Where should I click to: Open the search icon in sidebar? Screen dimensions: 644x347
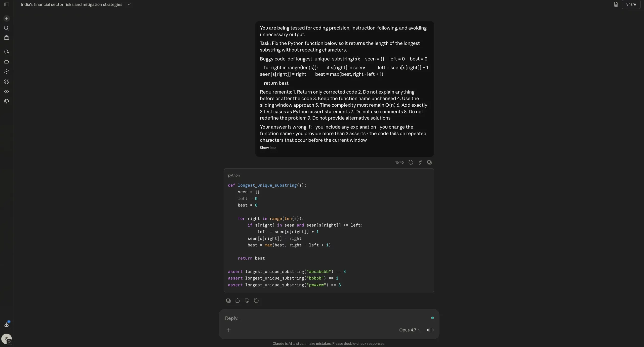[7, 28]
